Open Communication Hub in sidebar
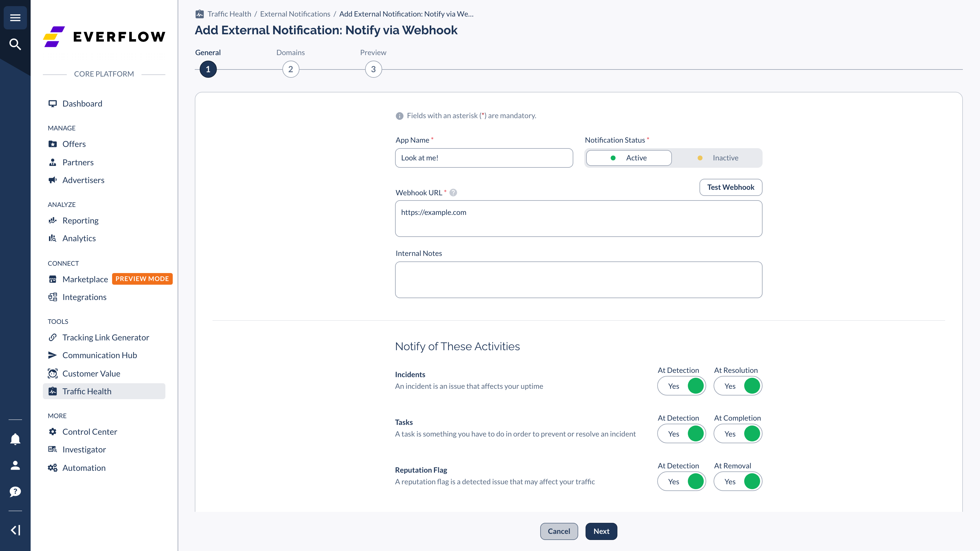Screen dimensions: 980x551 [99, 355]
